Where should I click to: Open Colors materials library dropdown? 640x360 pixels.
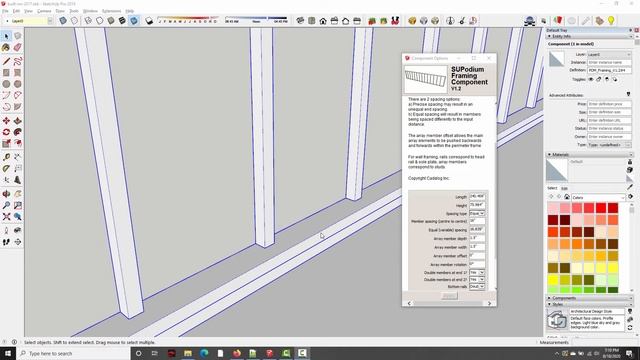coord(598,198)
